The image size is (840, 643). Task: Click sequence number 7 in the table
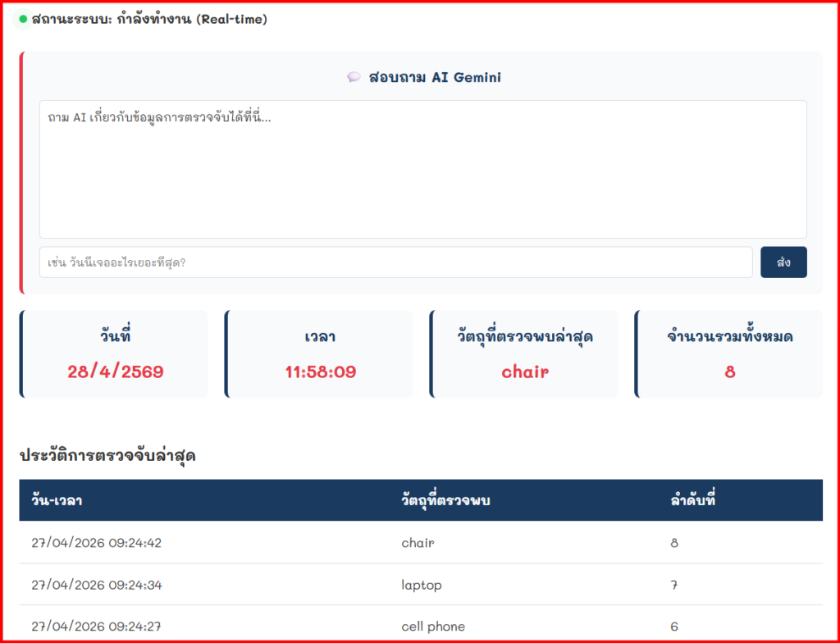coord(674,585)
